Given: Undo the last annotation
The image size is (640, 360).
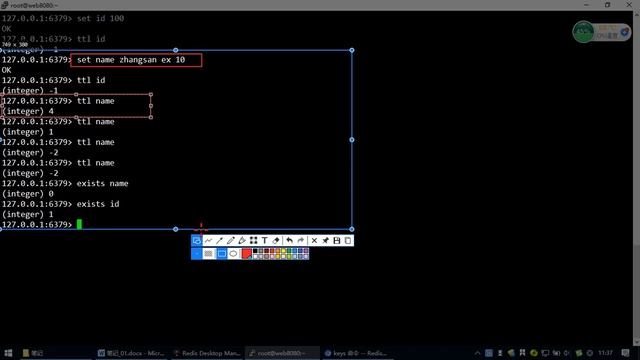Looking at the screenshot, I should 289,241.
